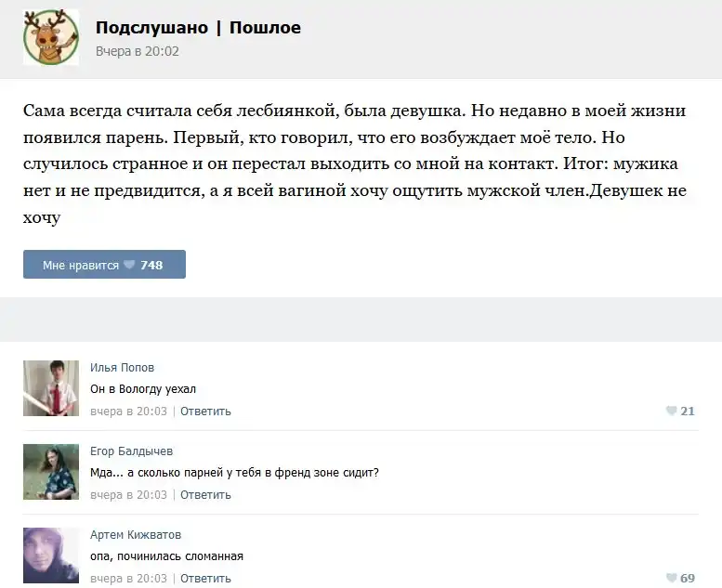Image resolution: width=722 pixels, height=588 pixels.
Task: Visit Егор Балдычев's profile name link
Action: click(x=131, y=451)
